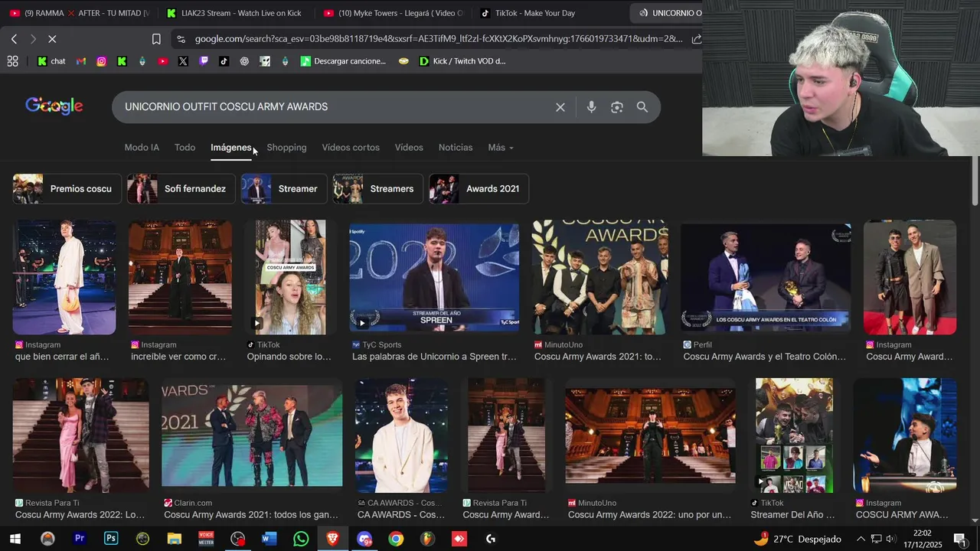
Task: Click the page vertical scrollbar
Action: pos(975,182)
